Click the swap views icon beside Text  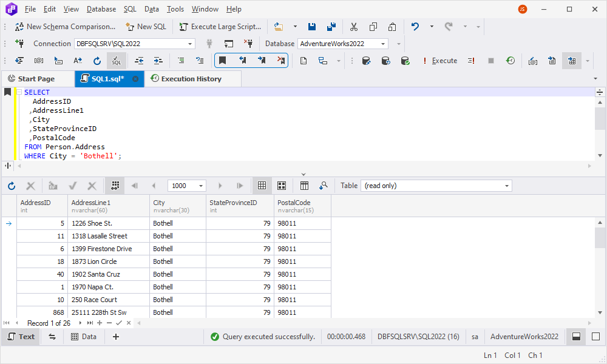pyautogui.click(x=52, y=337)
